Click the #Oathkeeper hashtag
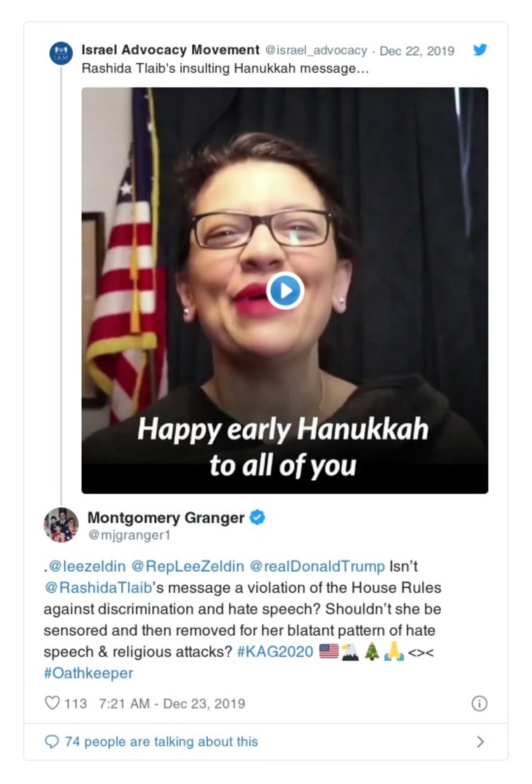 point(88,673)
